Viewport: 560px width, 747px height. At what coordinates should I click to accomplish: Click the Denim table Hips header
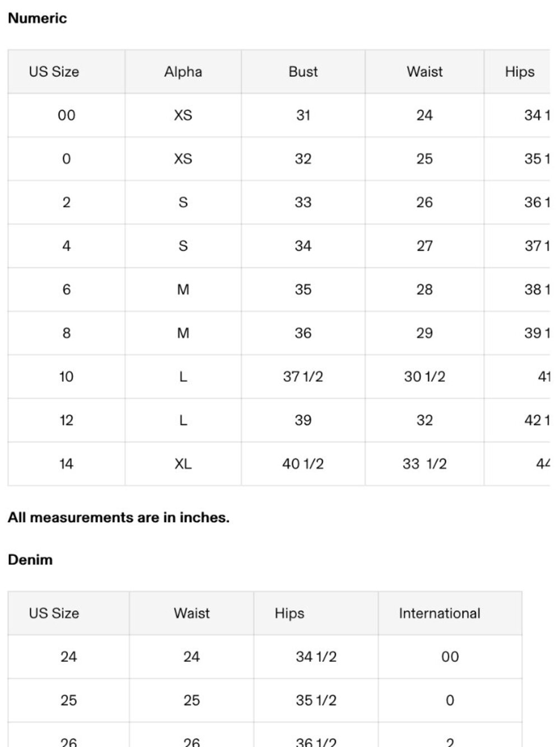point(290,614)
